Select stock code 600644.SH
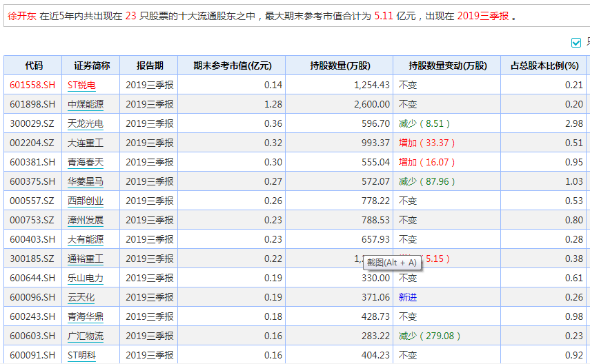 click(32, 278)
